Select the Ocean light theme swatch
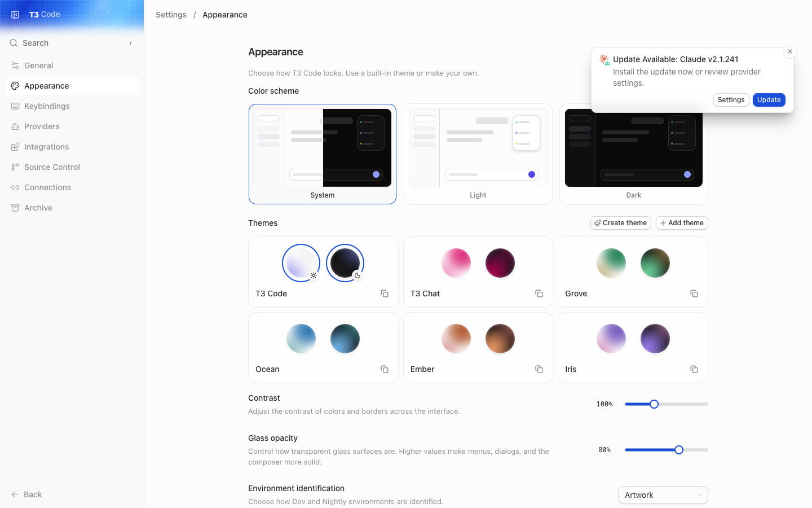Viewport: 812px width, 508px height. [x=301, y=339]
